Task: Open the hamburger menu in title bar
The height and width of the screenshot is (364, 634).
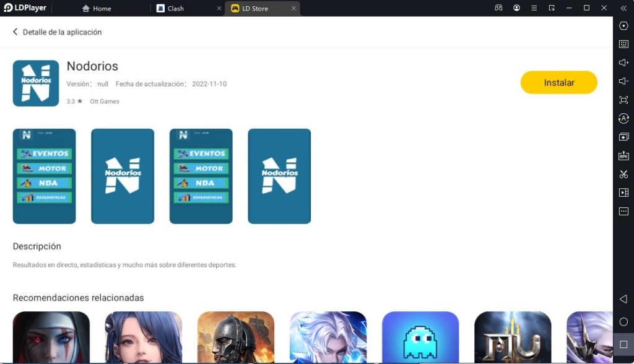Action: pos(534,8)
